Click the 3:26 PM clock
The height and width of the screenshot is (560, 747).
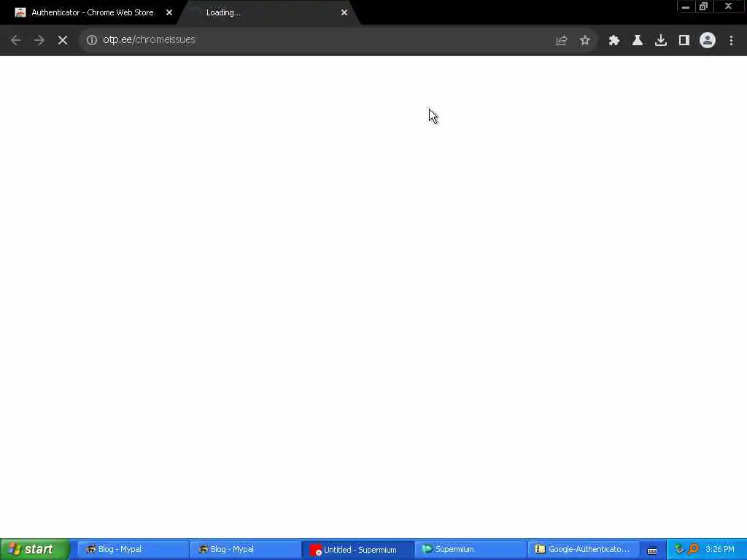[x=720, y=550]
